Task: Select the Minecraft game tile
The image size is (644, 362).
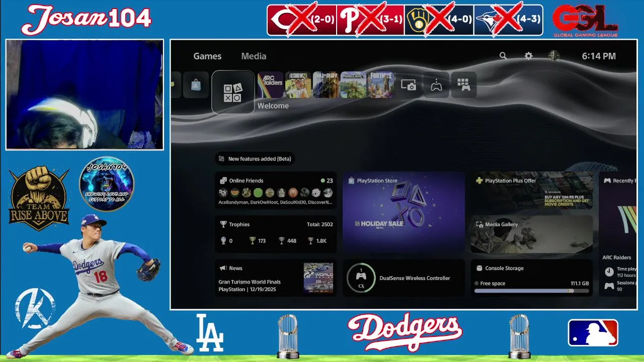Action: 353,85
